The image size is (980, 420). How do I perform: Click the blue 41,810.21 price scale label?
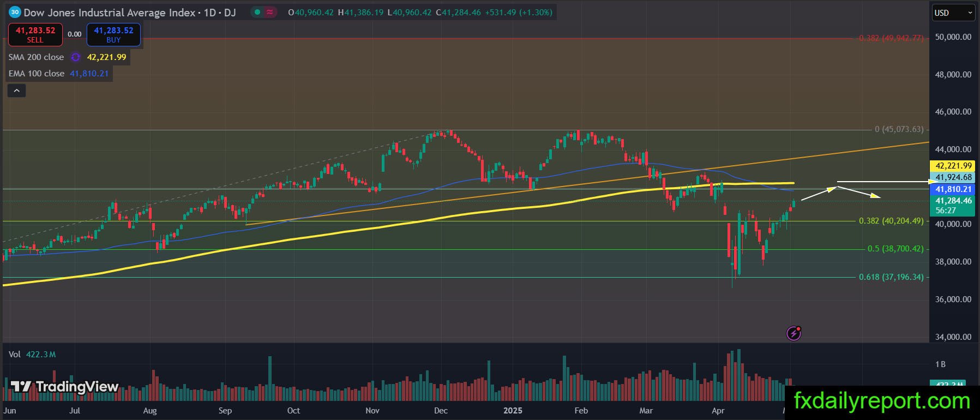point(952,189)
